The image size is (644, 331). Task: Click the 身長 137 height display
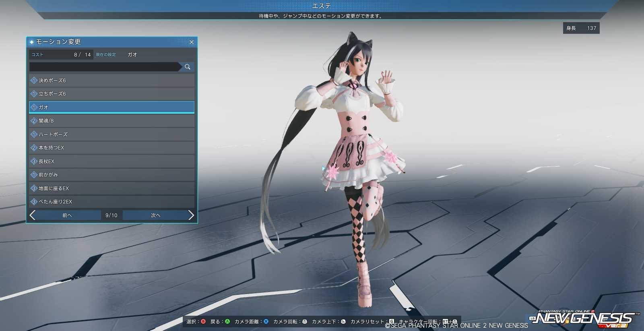point(581,28)
